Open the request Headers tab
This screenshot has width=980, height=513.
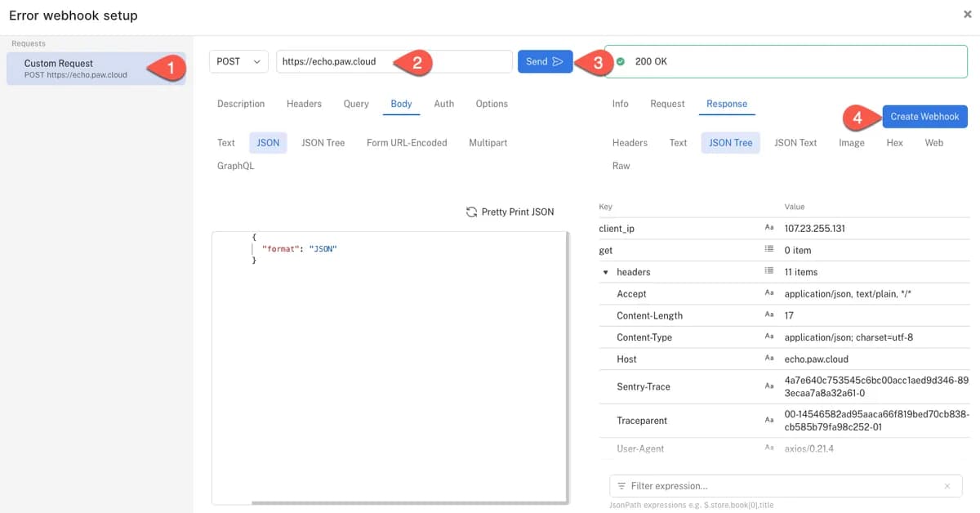tap(304, 104)
